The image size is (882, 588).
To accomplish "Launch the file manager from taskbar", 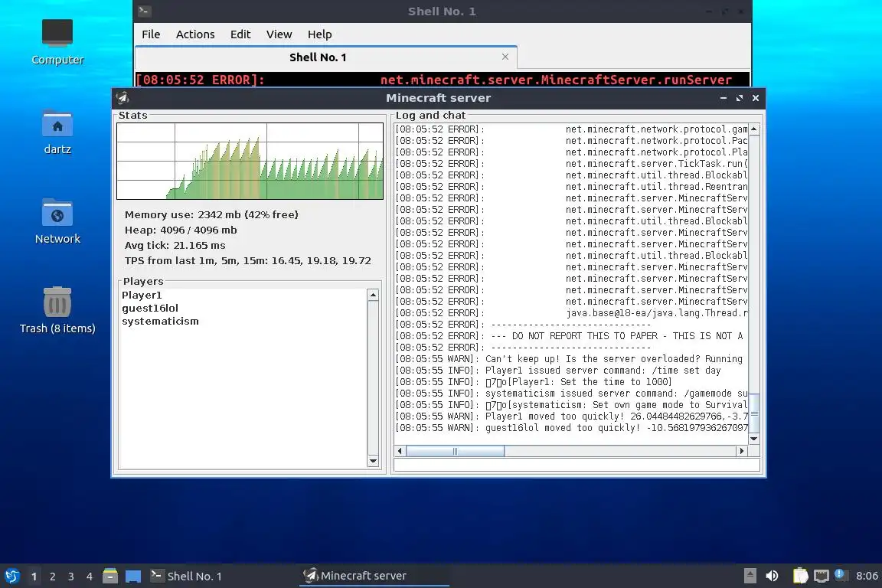I will 110,576.
